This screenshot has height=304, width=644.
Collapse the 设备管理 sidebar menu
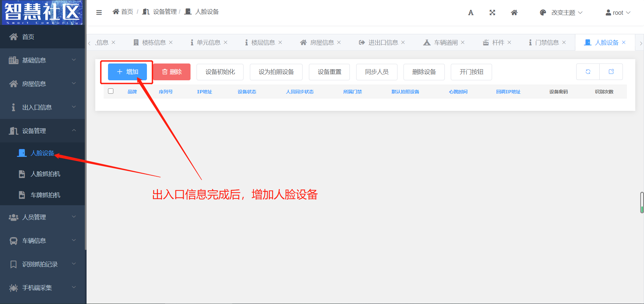(x=42, y=131)
